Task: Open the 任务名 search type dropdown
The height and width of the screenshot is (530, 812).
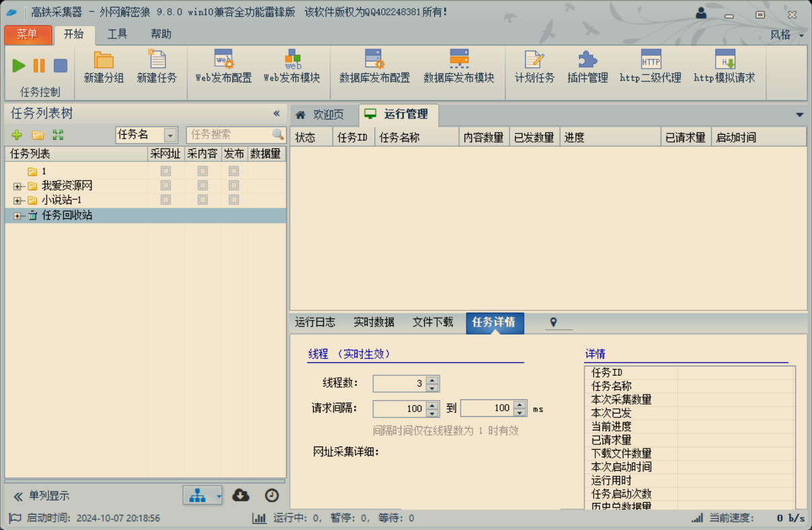Action: click(170, 135)
